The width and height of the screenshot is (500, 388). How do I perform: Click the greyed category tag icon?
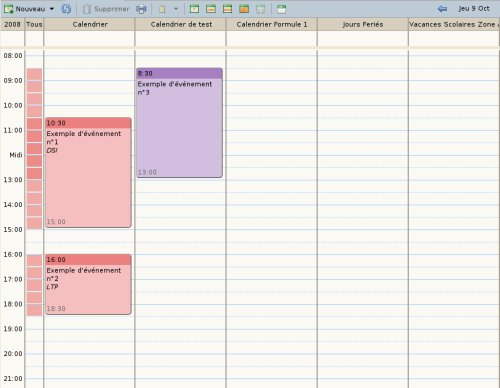[x=162, y=9]
